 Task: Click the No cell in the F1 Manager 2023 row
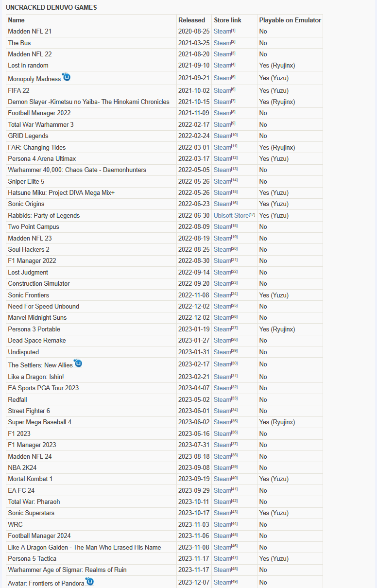coord(290,445)
